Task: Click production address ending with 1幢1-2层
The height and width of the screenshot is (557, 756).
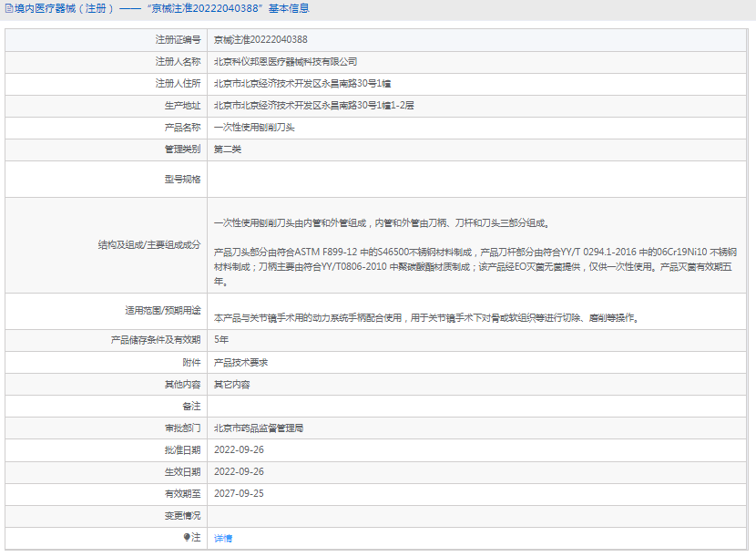Action: tap(314, 105)
